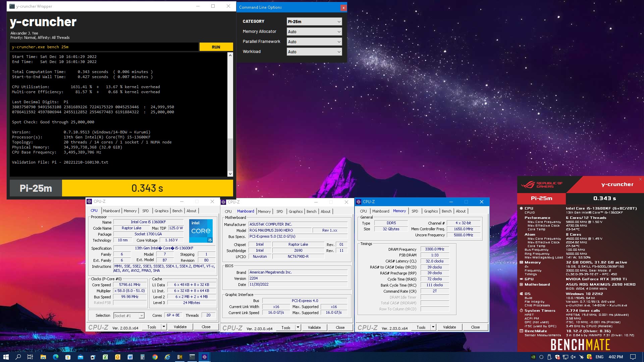The height and width of the screenshot is (362, 644).
Task: Open the command prompt taskbar icon
Action: click(192, 357)
